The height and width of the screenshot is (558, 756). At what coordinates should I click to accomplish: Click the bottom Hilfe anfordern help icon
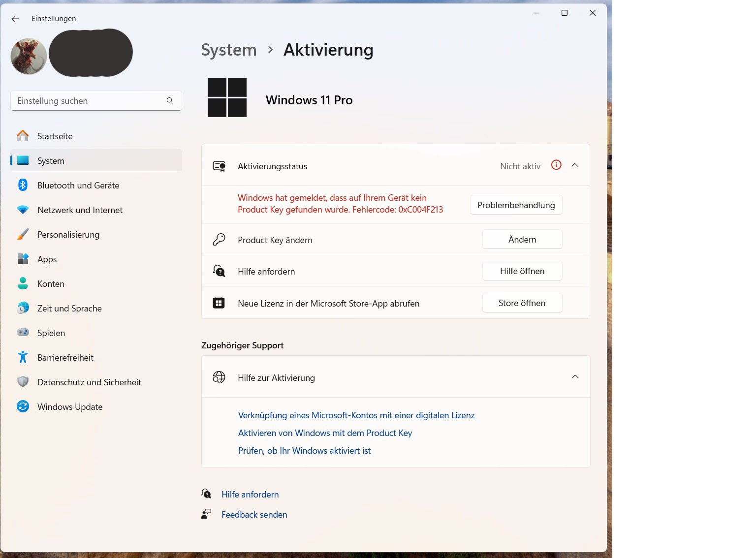point(206,494)
